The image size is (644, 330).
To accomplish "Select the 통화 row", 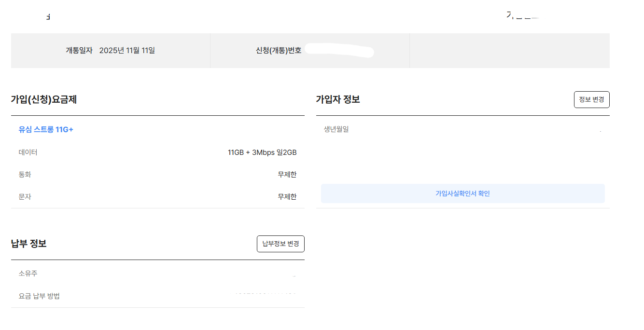I will coord(25,174).
